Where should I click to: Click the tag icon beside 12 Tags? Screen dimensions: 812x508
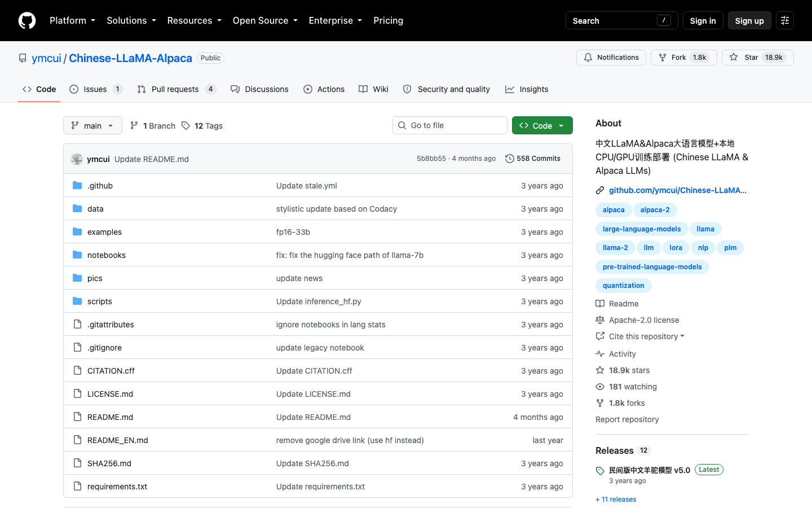click(186, 125)
